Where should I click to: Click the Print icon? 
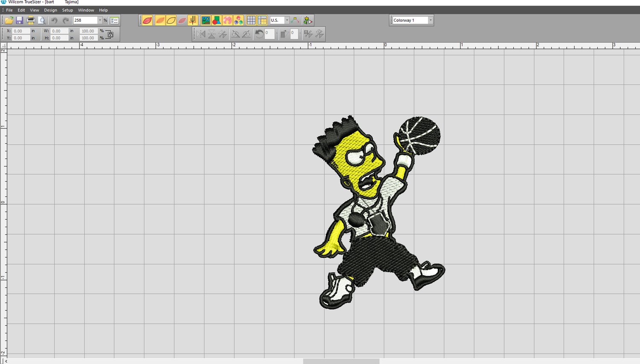31,20
